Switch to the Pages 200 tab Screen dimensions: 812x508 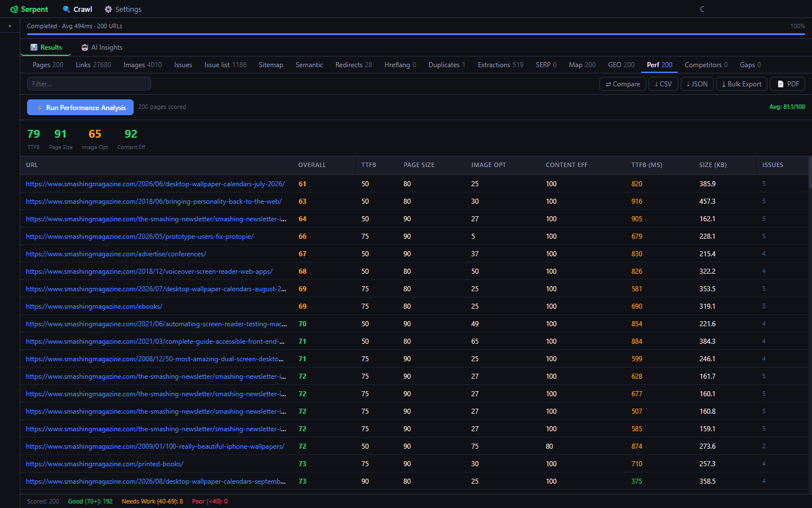48,65
